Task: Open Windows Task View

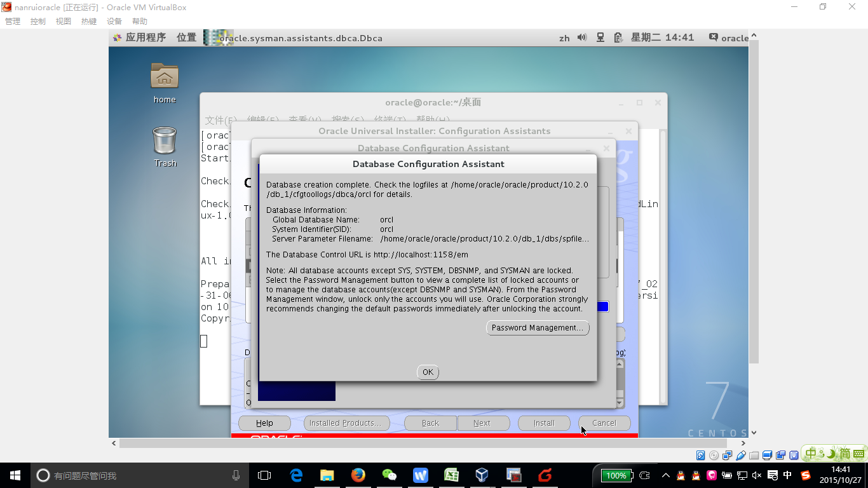Action: pyautogui.click(x=264, y=475)
